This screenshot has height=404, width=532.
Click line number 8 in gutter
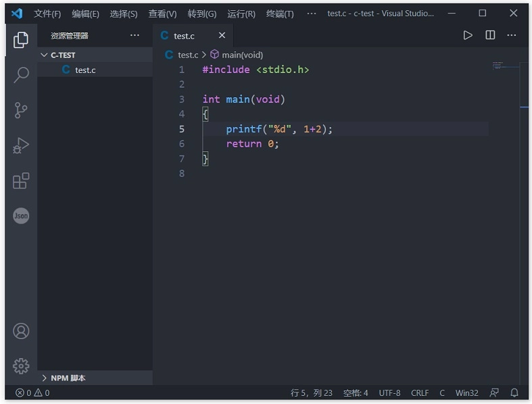click(x=182, y=174)
